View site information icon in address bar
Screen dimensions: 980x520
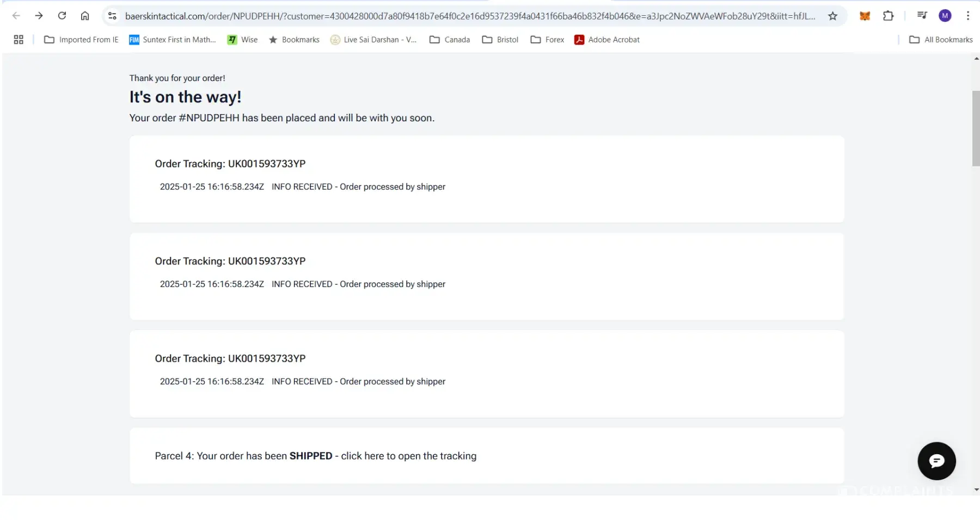point(112,16)
